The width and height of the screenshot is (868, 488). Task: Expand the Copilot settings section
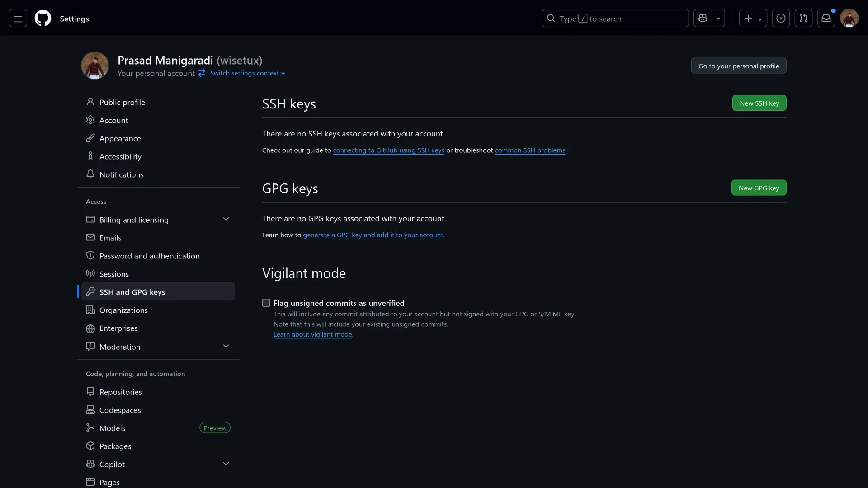[226, 464]
